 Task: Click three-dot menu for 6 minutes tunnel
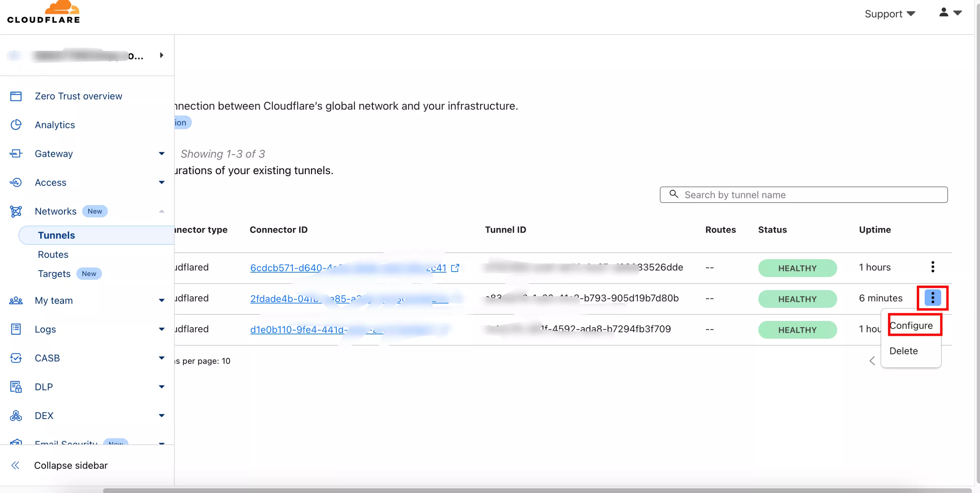click(x=932, y=298)
